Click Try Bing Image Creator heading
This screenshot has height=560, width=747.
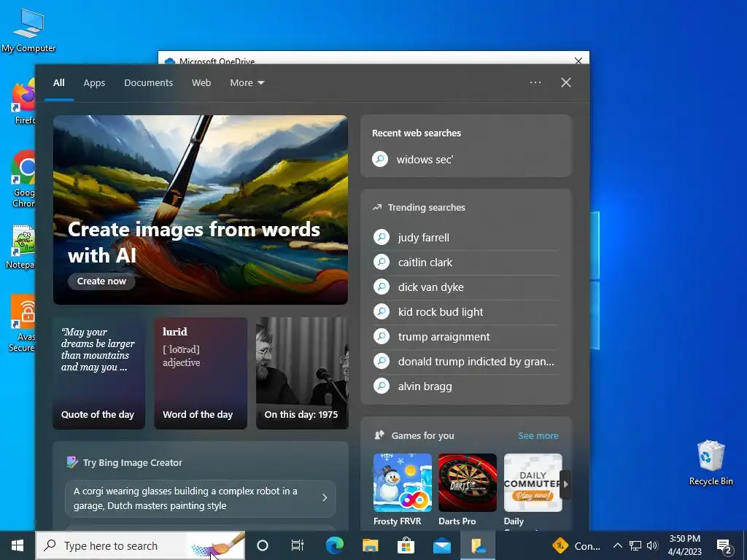133,462
